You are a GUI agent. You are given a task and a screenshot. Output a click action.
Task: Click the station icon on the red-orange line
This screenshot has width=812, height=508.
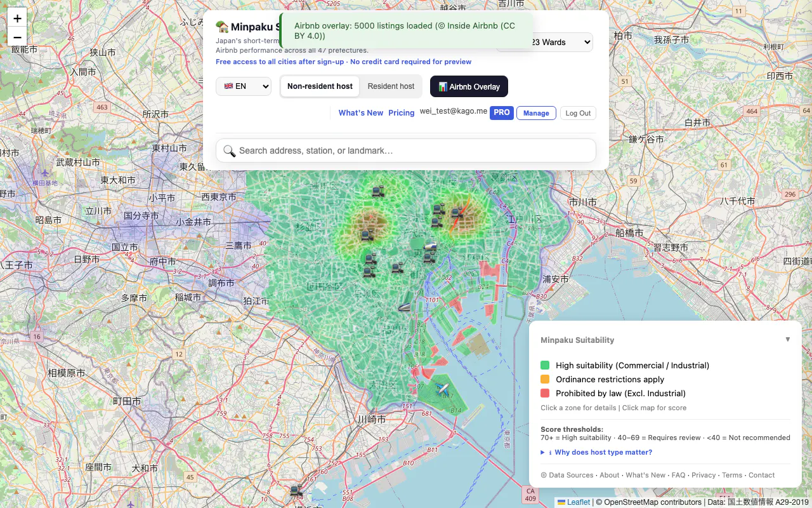point(457,213)
